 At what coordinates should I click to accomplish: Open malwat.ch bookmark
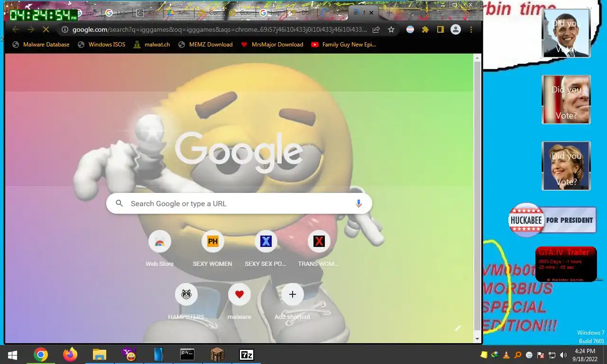tap(151, 45)
